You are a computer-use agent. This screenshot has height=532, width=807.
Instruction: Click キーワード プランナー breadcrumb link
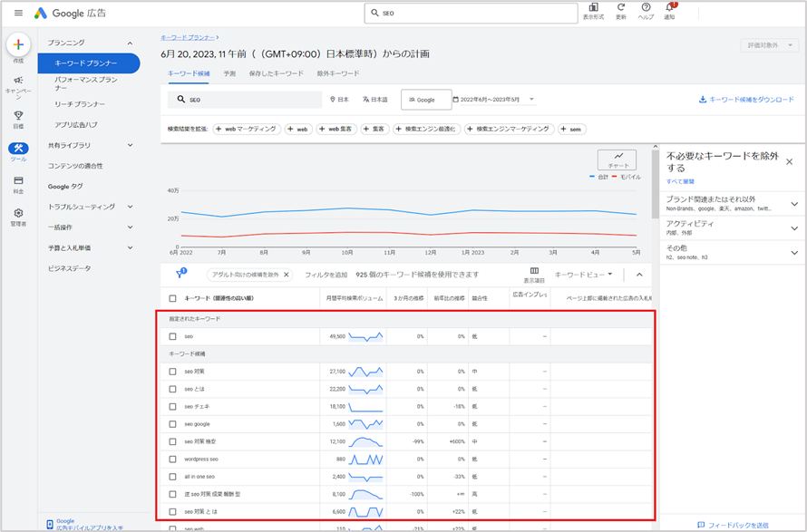188,37
